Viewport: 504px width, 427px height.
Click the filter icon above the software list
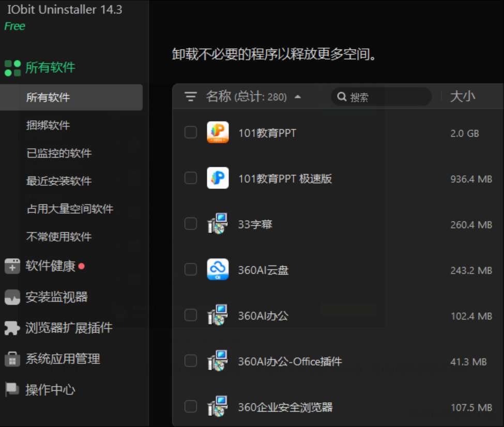click(191, 96)
